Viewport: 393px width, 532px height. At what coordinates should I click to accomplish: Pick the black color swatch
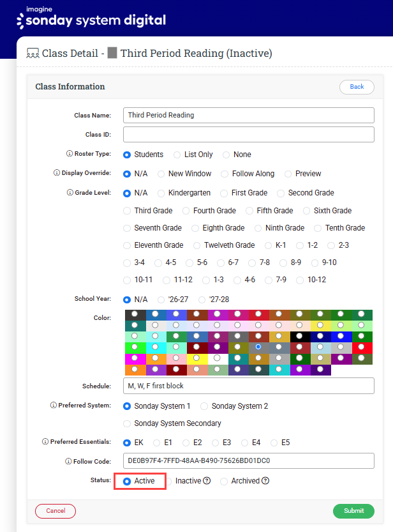(299, 337)
